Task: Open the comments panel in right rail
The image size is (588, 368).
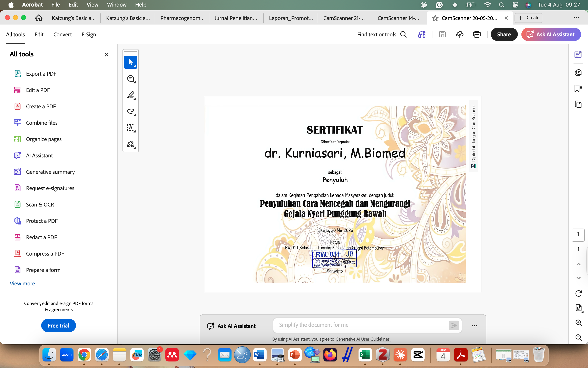Action: 578,73
